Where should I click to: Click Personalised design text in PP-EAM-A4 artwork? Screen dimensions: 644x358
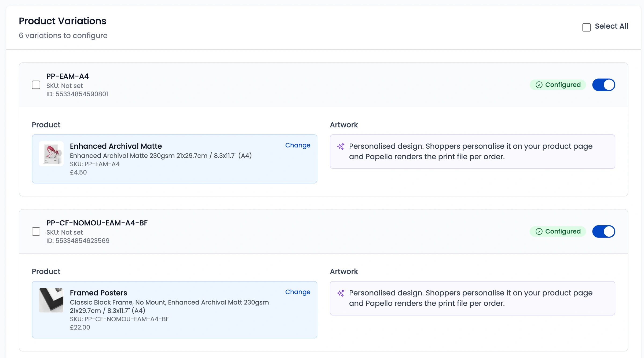[471, 151]
